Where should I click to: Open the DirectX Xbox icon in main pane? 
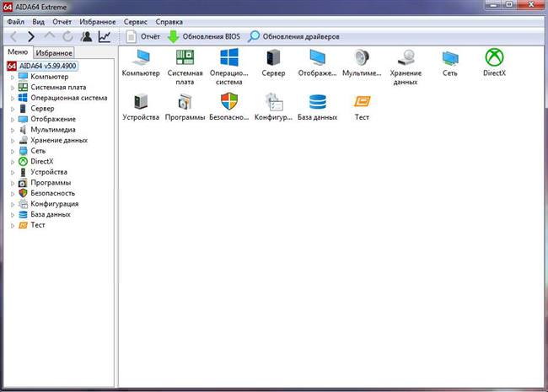pyautogui.click(x=494, y=57)
